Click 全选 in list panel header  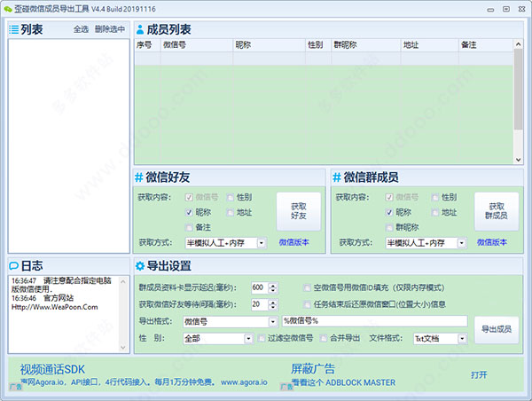81,29
